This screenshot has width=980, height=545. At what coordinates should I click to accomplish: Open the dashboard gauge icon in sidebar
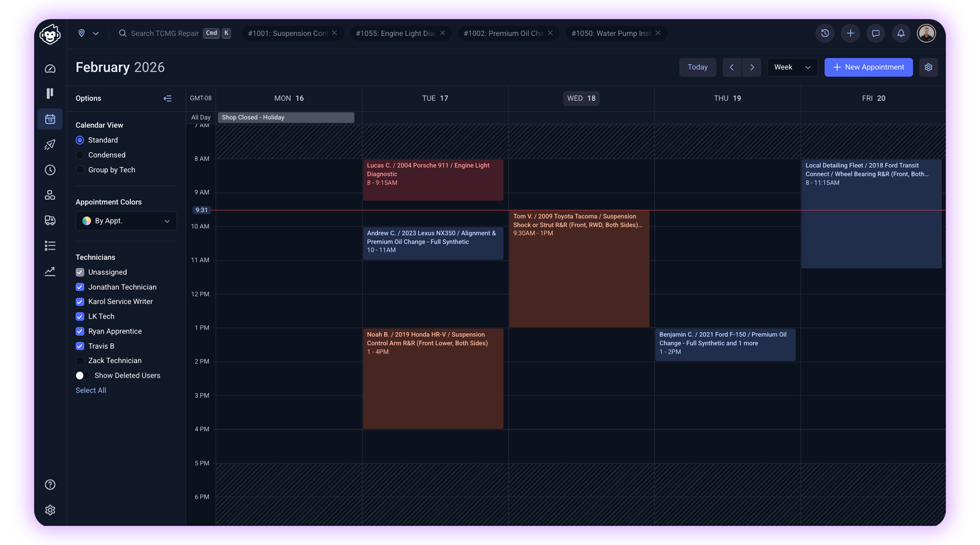tap(50, 69)
